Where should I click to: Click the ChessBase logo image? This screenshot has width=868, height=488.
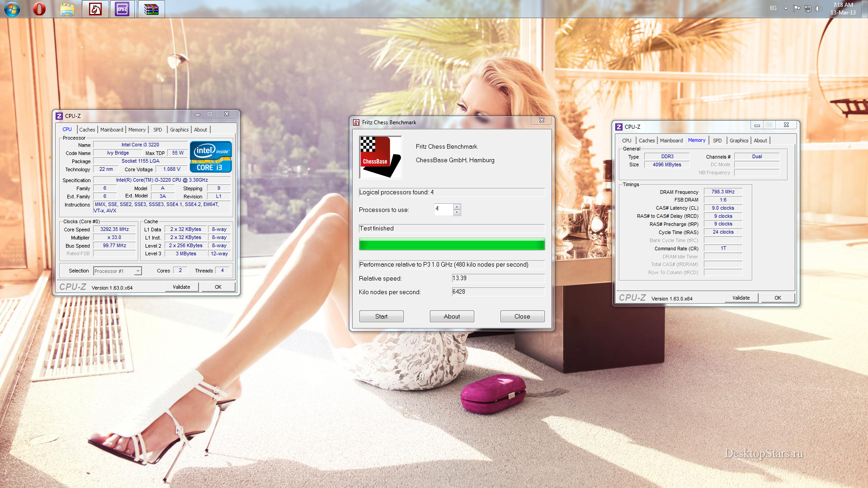click(x=380, y=157)
